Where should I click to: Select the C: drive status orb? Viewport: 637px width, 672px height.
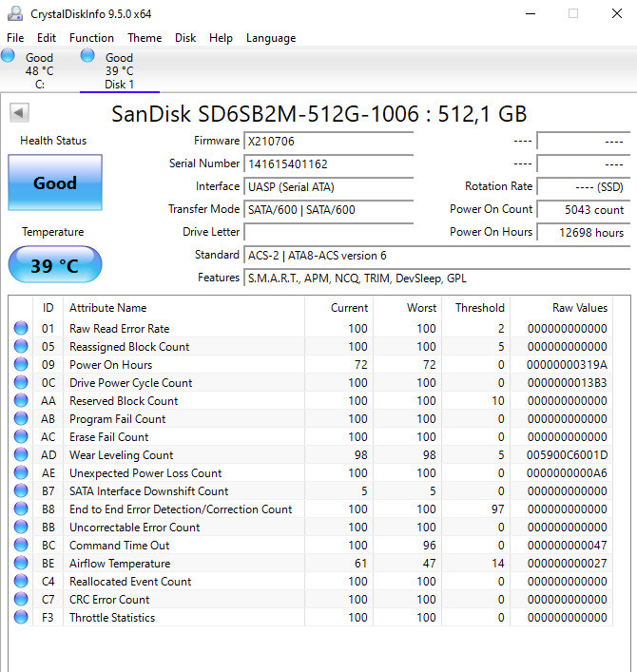(9, 56)
